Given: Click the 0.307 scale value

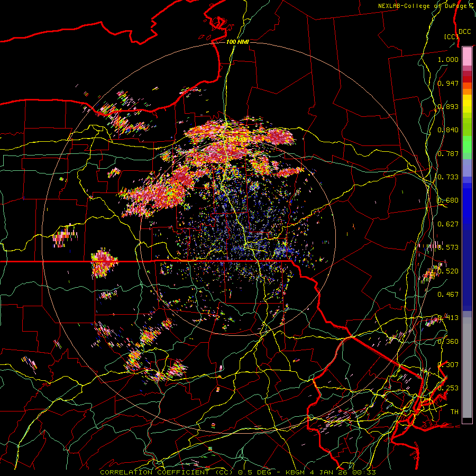Looking at the screenshot, I should (x=448, y=364).
